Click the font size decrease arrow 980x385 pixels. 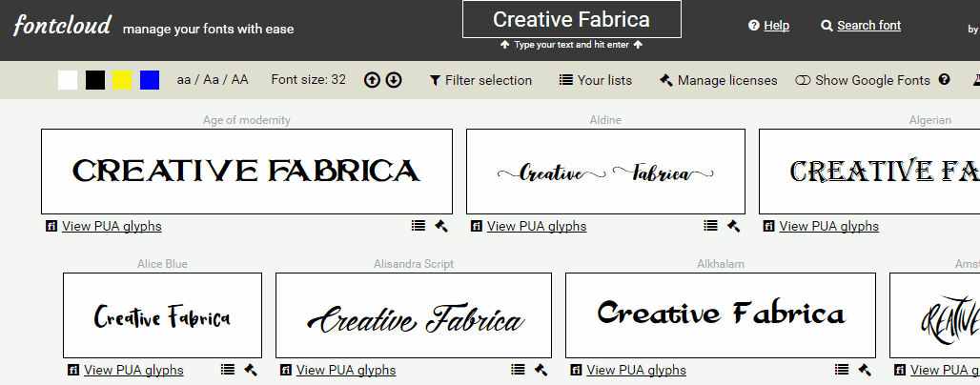(x=393, y=80)
